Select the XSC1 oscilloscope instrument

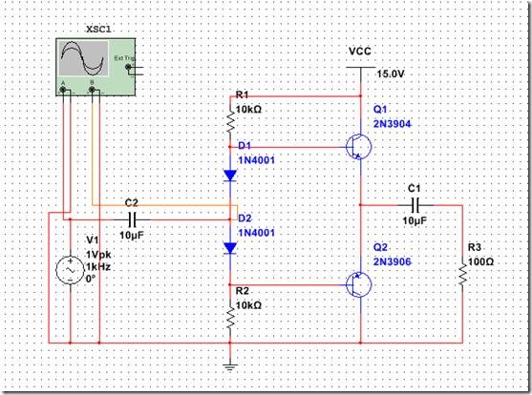tap(96, 67)
